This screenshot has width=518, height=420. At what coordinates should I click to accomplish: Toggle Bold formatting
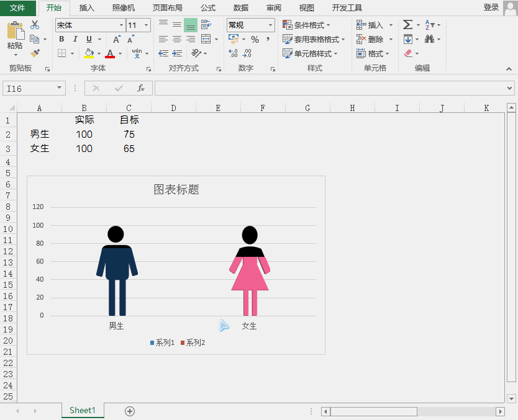pyautogui.click(x=61, y=39)
